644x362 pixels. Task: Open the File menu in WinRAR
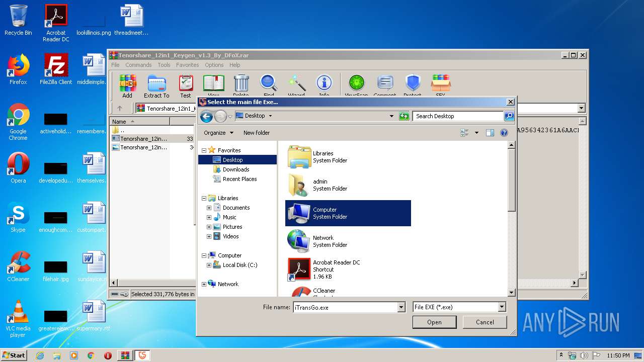115,65
